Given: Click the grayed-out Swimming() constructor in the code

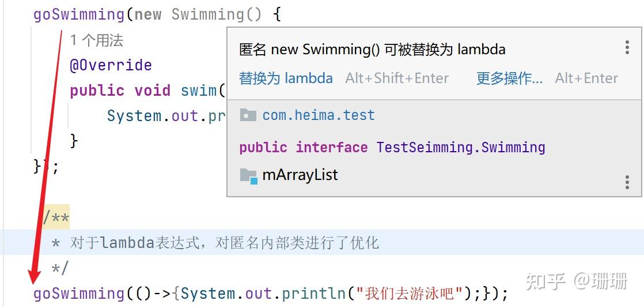Looking at the screenshot, I should coord(217,14).
